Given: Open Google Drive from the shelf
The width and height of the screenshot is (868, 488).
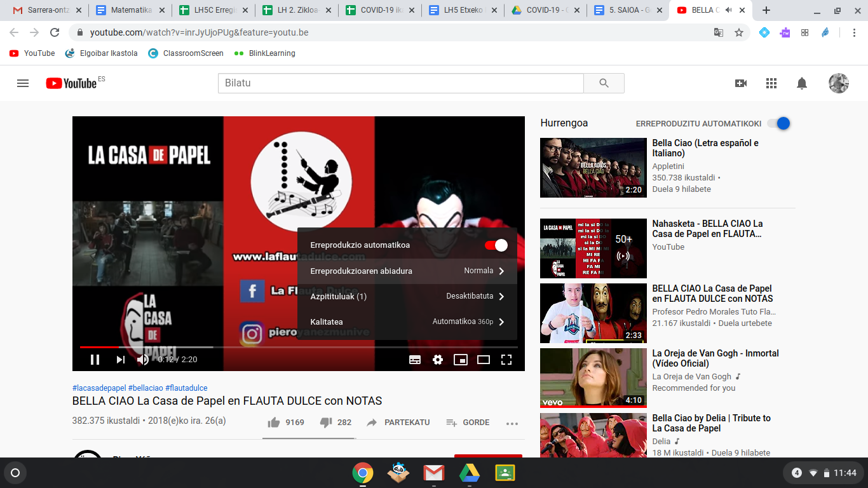Looking at the screenshot, I should [x=470, y=473].
